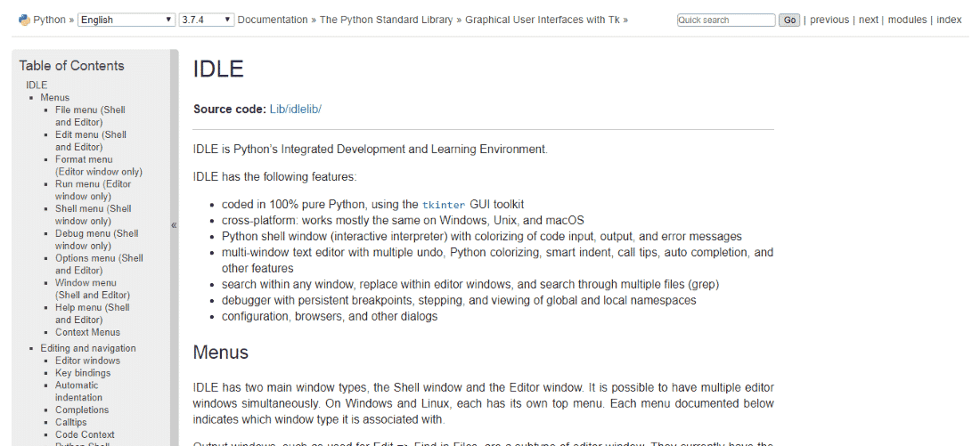Open Key bindings contents entry
980x446 pixels.
(x=83, y=373)
